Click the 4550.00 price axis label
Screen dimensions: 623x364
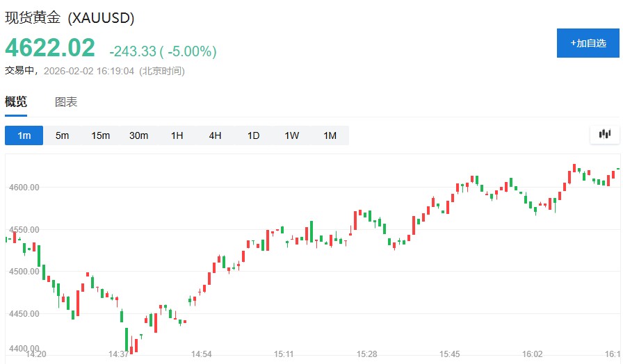pos(24,229)
